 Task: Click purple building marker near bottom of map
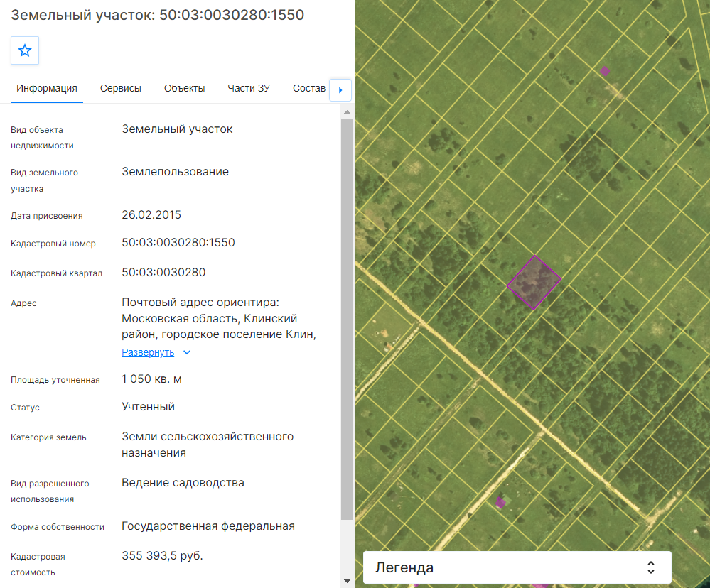coord(500,502)
